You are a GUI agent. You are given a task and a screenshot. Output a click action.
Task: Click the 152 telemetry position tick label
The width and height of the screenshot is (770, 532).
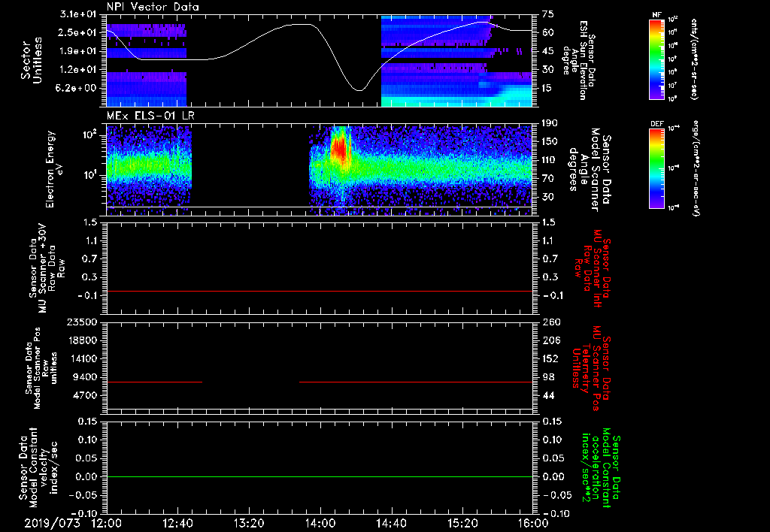[x=550, y=358]
